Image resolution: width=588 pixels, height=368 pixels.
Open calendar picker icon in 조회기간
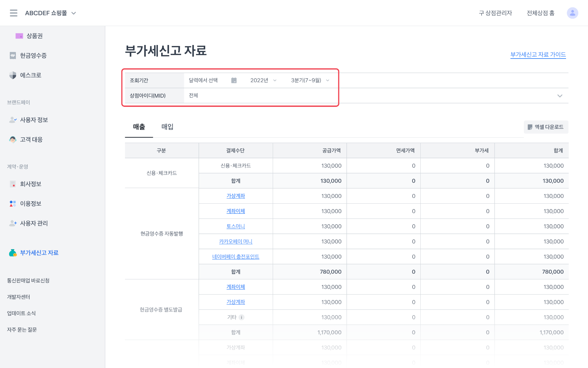pos(234,80)
